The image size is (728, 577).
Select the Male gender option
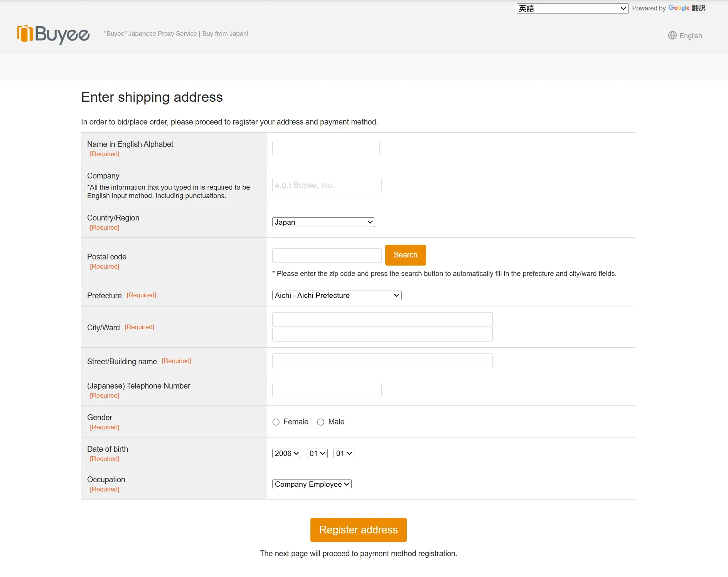pos(321,422)
